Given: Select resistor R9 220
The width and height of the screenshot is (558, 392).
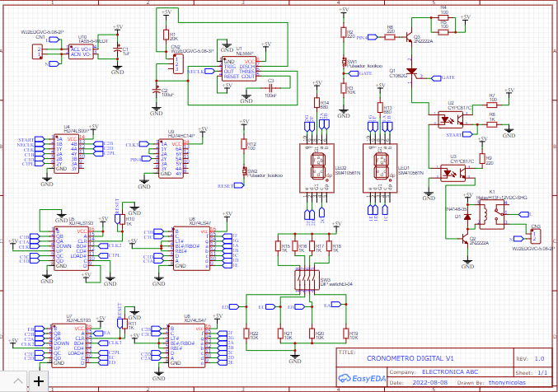Looking at the screenshot, I should coord(482,159).
